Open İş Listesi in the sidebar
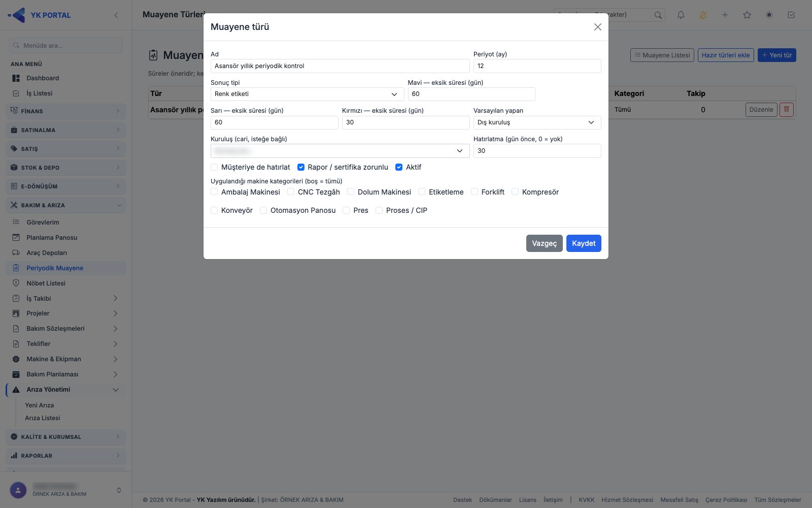Viewport: 812px width, 508px height. (66, 93)
